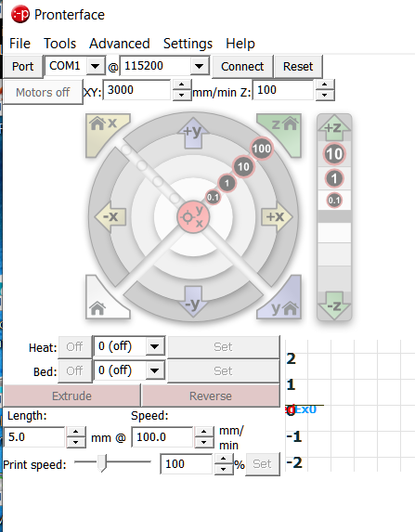Click the Connect button
The height and width of the screenshot is (532, 415).
242,67
